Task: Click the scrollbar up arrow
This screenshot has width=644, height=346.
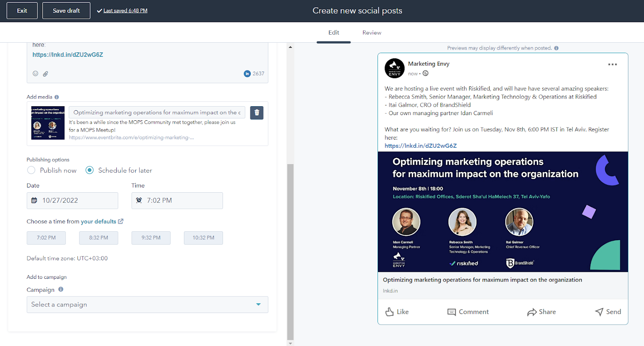Action: point(290,47)
